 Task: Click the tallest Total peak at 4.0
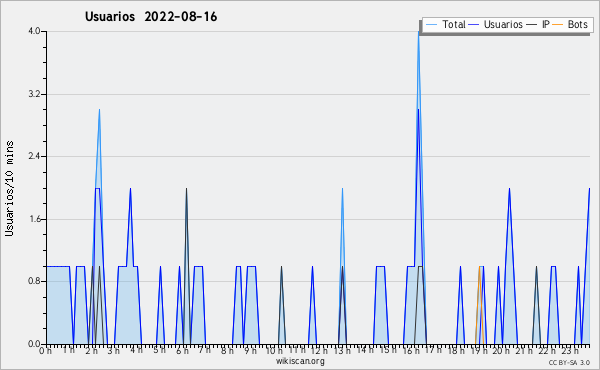[419, 32]
